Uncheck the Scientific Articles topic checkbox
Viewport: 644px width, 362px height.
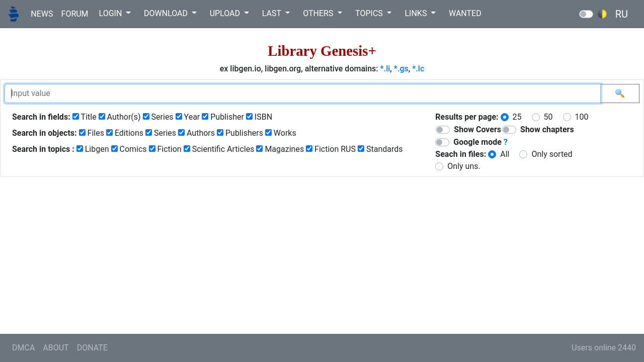click(187, 149)
